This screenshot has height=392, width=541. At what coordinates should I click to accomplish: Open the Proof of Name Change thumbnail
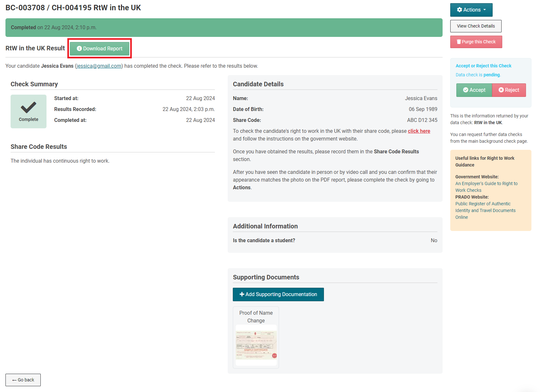256,345
